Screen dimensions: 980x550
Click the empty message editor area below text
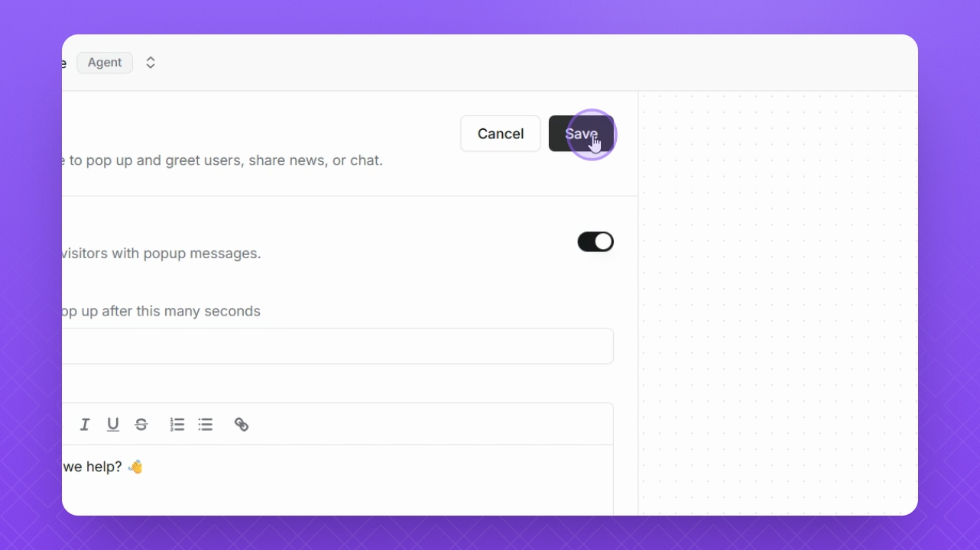[338, 497]
